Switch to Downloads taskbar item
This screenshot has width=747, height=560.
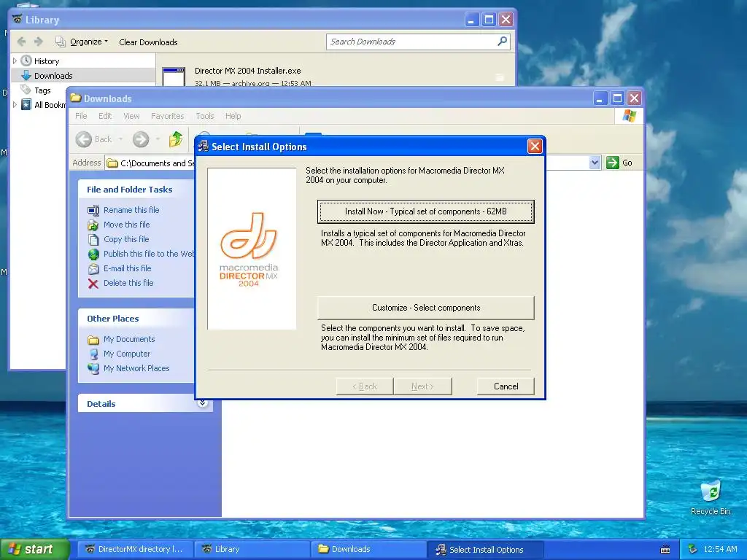tap(368, 549)
